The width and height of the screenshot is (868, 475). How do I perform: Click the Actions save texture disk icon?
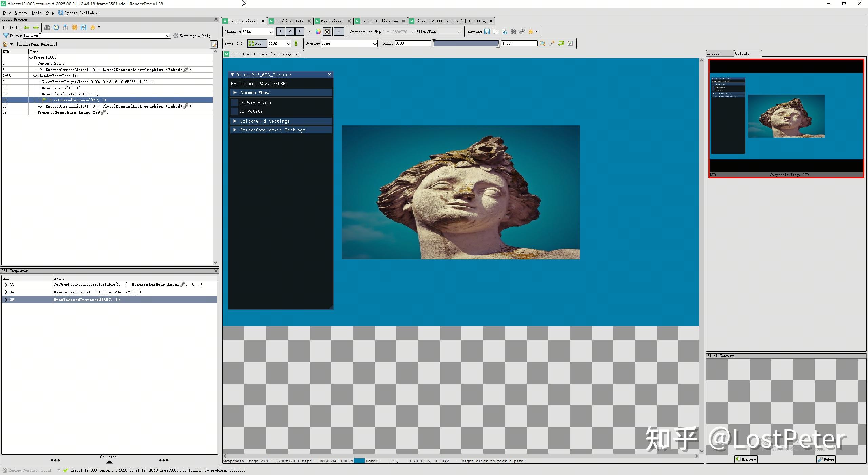pos(487,32)
